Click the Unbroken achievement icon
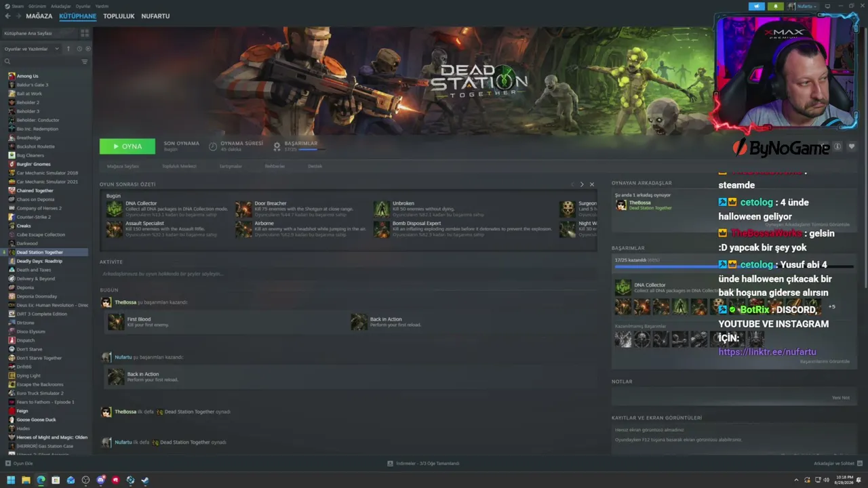Screen dimensions: 868x488 click(x=382, y=208)
